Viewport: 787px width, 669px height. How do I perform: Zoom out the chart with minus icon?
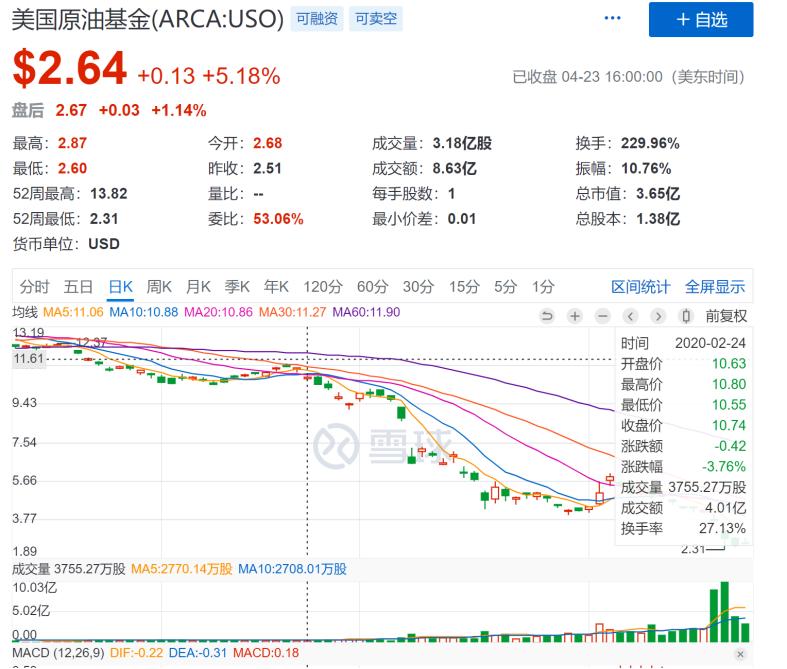603,316
